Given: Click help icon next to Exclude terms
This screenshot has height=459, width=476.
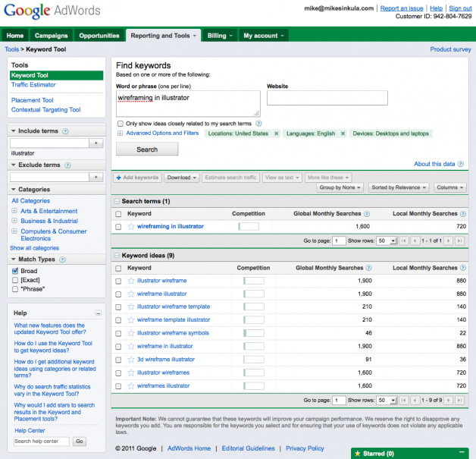Looking at the screenshot, I should point(67,165).
